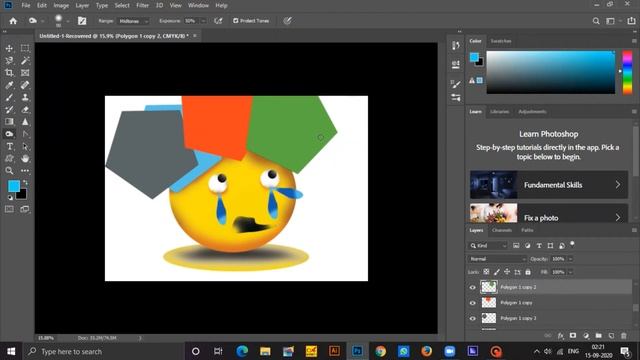This screenshot has height=360, width=640.
Task: Click the add layer style fx icon
Action: [x=560, y=336]
